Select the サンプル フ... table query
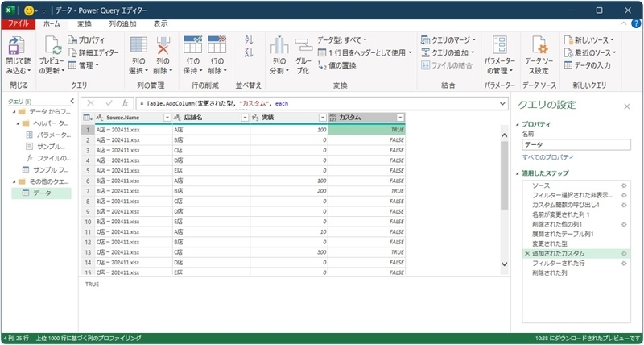The width and height of the screenshot is (644, 345). pos(46,169)
